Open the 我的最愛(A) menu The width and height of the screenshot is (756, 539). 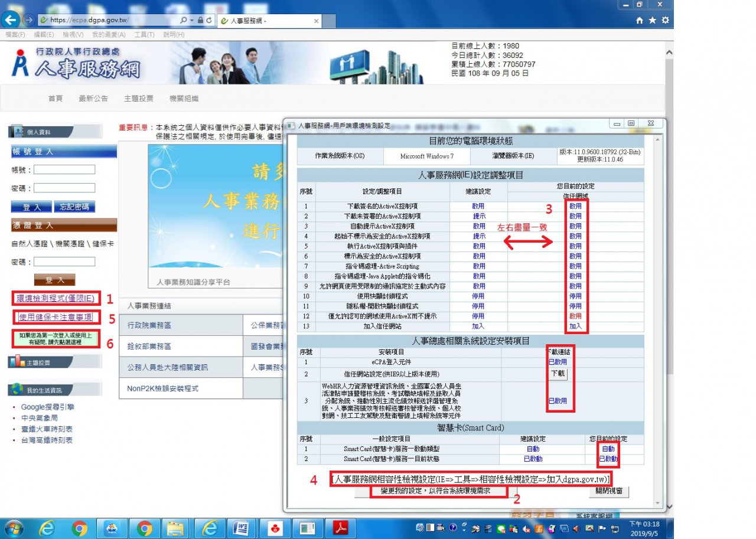pyautogui.click(x=107, y=35)
